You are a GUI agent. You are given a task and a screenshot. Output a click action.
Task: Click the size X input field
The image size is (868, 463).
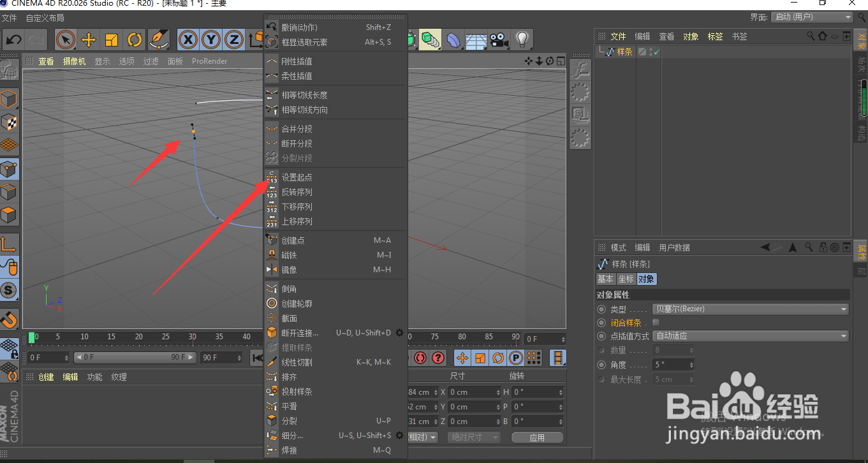coord(474,392)
